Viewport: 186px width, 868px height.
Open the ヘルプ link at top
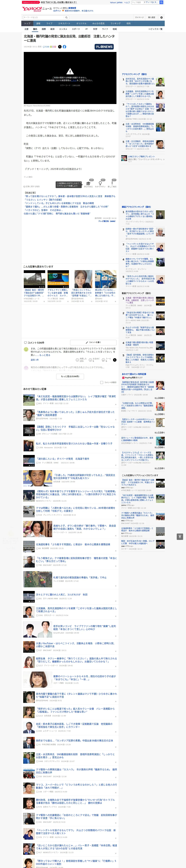[127, 2]
